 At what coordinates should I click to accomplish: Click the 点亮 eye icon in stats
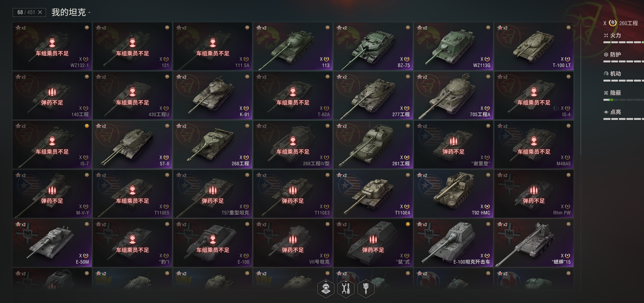(x=606, y=112)
